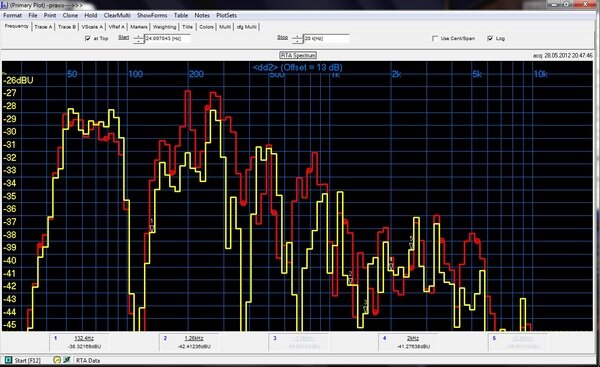Click the Start frequency input field

pyautogui.click(x=167, y=39)
